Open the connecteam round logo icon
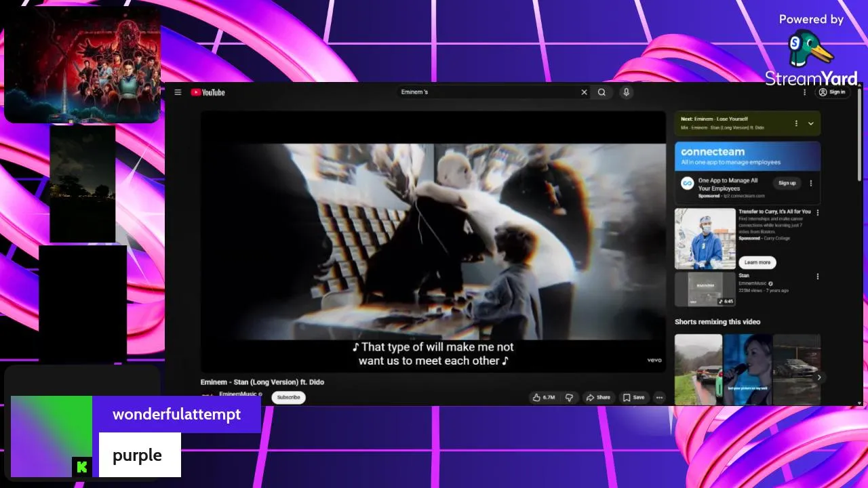The image size is (868, 488). 687,183
